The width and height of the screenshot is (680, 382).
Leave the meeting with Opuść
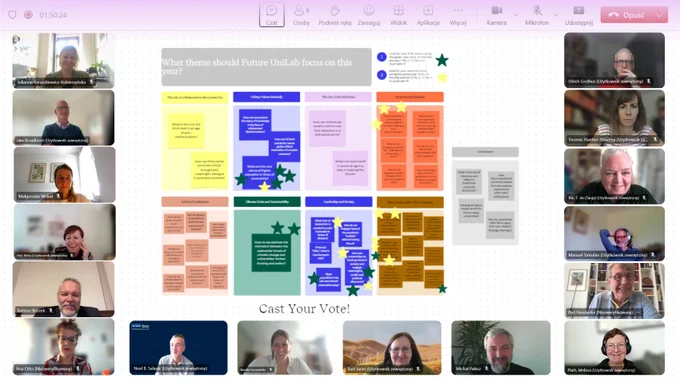pos(627,15)
